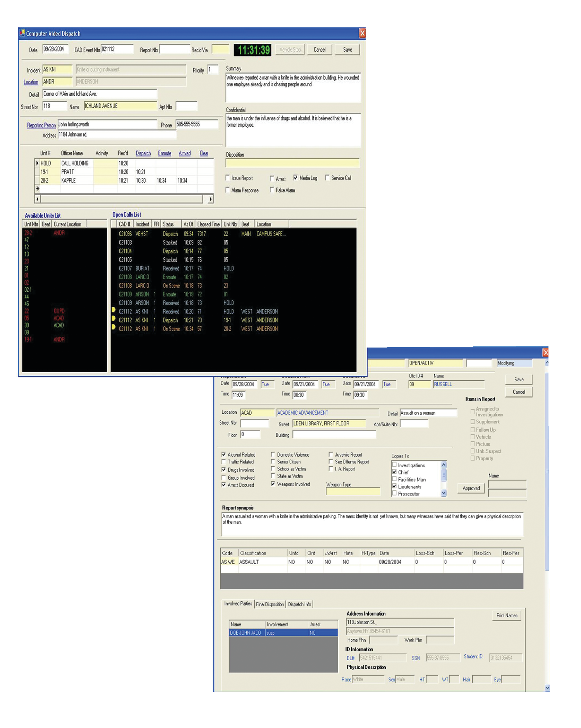The height and width of the screenshot is (728, 581).
Task: Click the Computer Aided Dispatch title bar icon
Action: (x=22, y=33)
